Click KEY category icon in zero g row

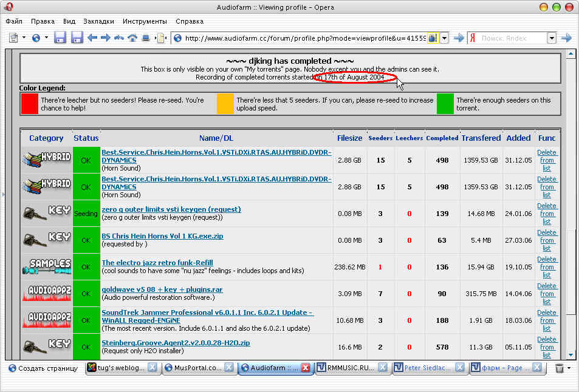tap(47, 214)
